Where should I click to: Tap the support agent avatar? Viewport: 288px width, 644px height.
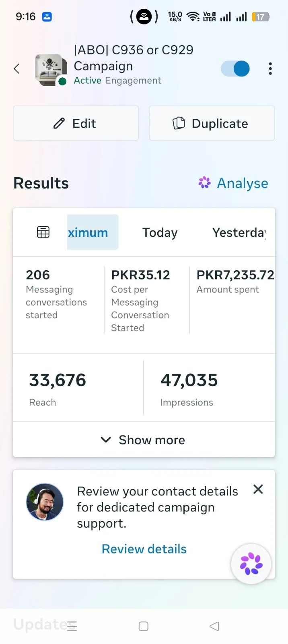click(45, 502)
